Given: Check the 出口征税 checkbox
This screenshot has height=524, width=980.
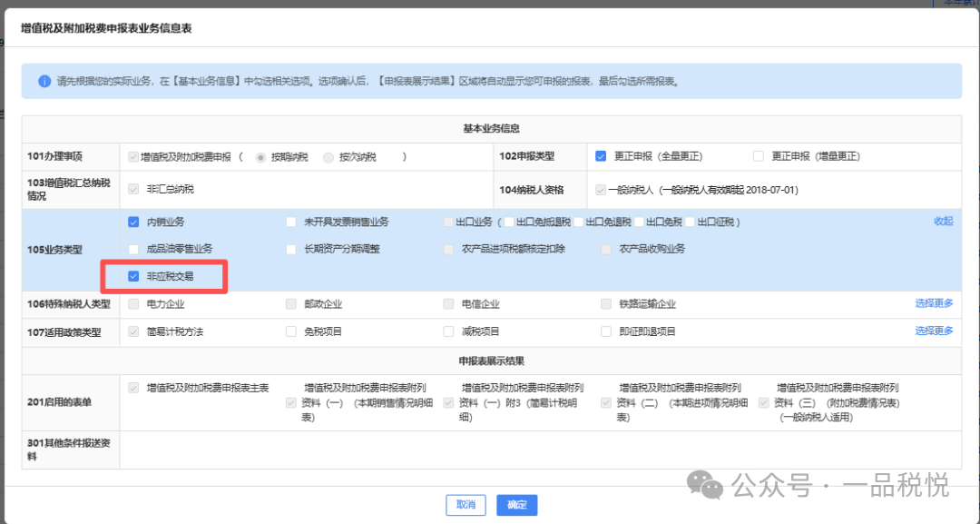Looking at the screenshot, I should (690, 222).
